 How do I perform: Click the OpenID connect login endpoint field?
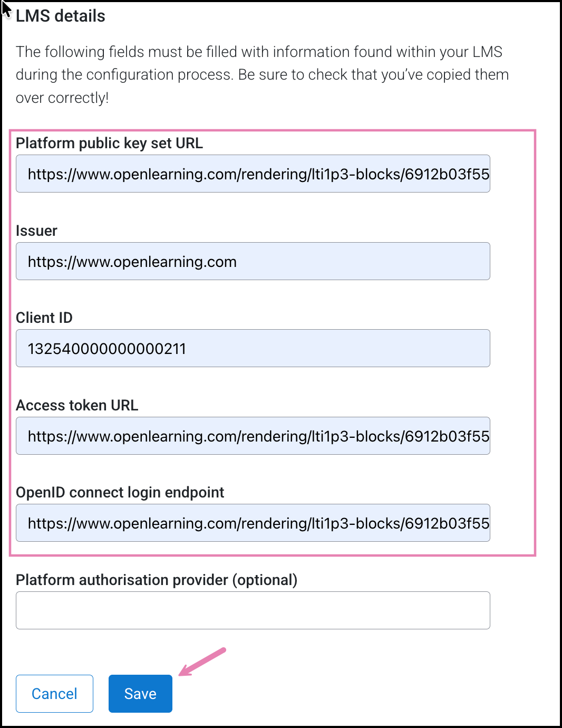click(253, 523)
